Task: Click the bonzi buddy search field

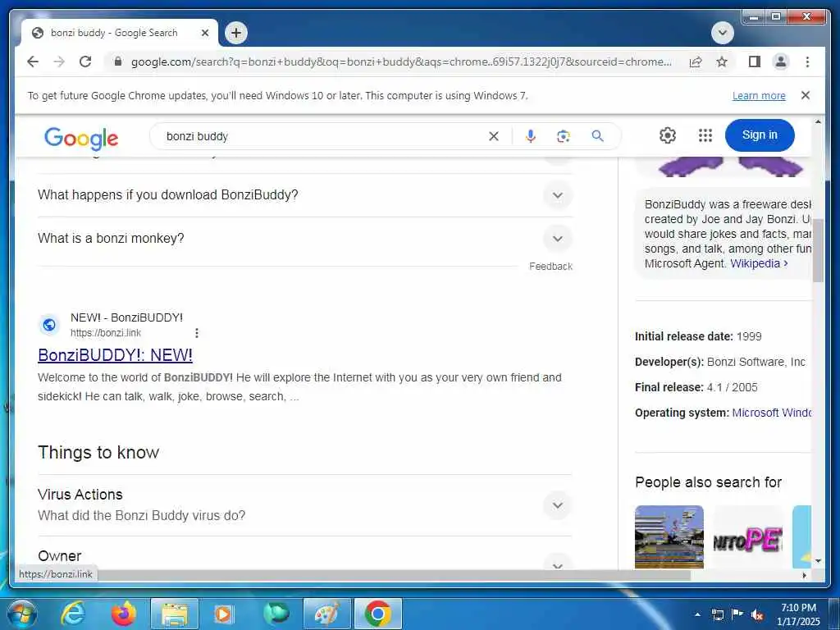Action: 322,136
